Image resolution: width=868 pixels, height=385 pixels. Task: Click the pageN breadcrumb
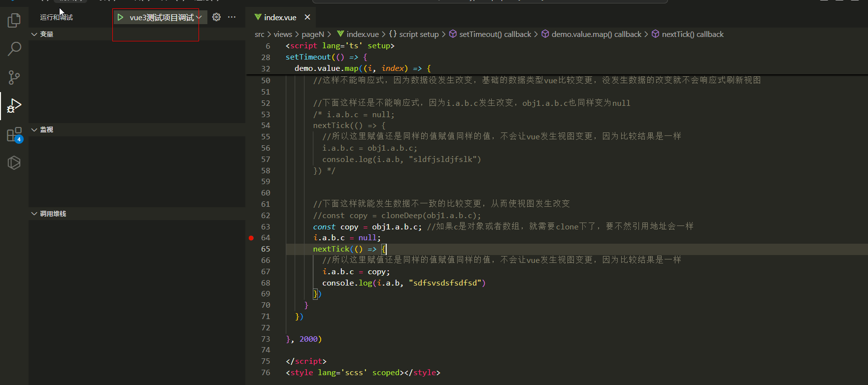pyautogui.click(x=313, y=34)
